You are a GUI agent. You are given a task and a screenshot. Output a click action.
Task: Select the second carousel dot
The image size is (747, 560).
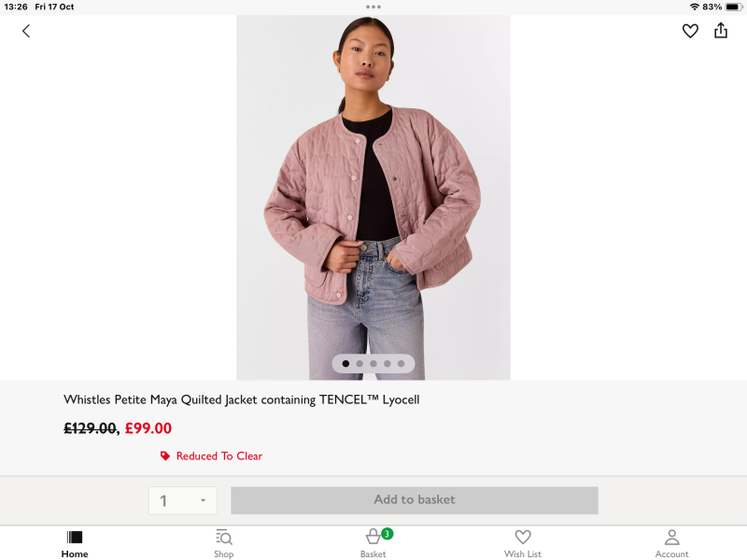point(359,363)
